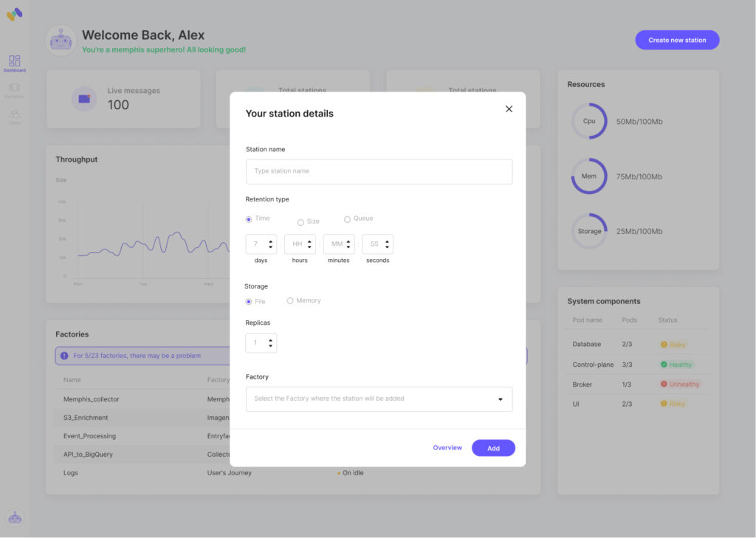Open the robot profile avatar at sidebar bottom

[15, 517]
